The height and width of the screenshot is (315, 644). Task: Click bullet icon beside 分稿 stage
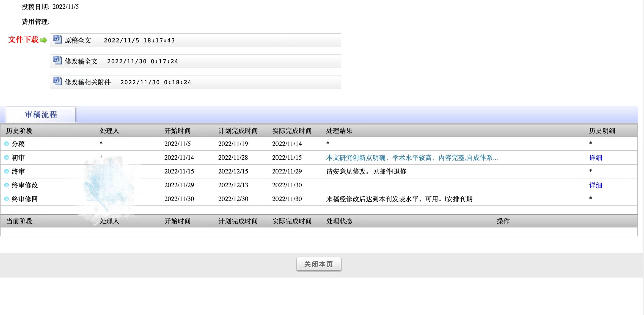coord(7,144)
